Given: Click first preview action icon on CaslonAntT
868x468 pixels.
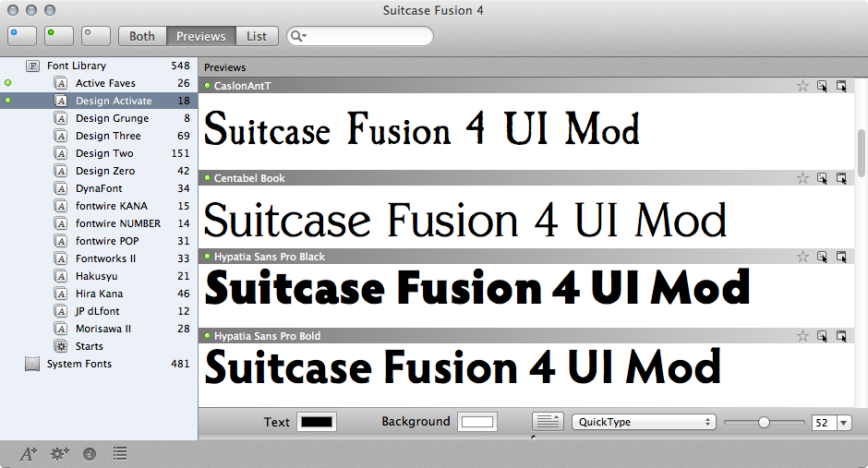Looking at the screenshot, I should (x=823, y=86).
